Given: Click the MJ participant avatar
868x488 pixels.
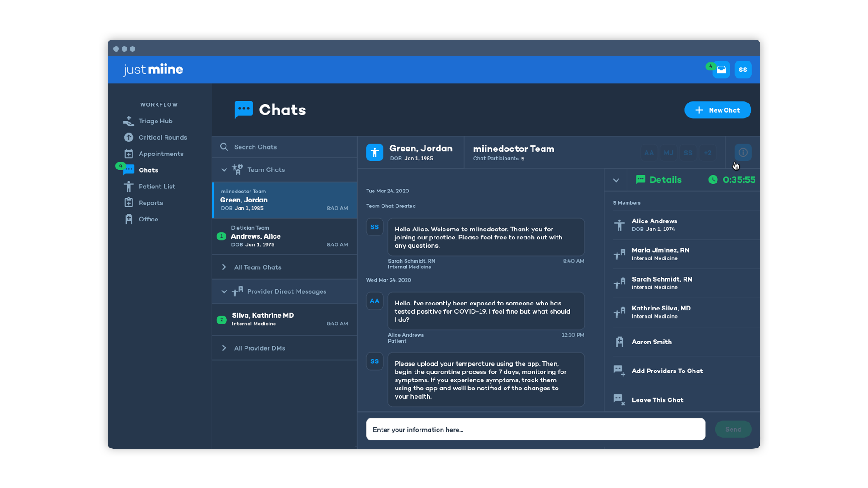Looking at the screenshot, I should coord(668,153).
